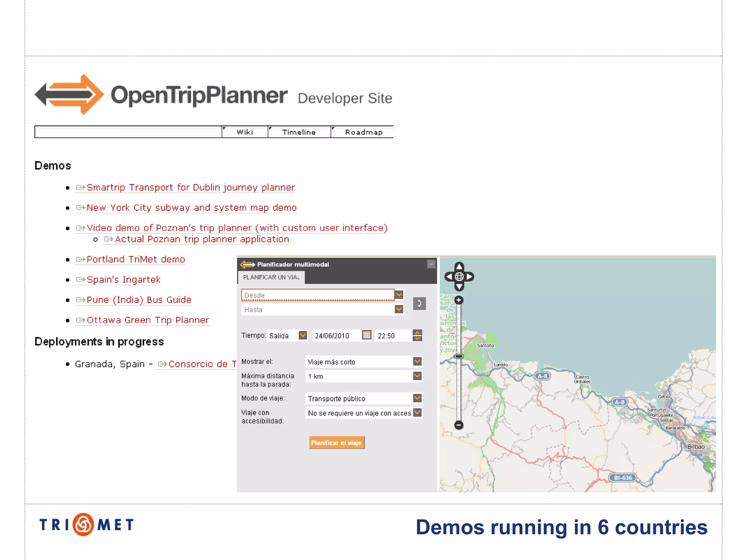Click external link icon beside Portland TriMet
The height and width of the screenshot is (560, 747).
[x=80, y=259]
